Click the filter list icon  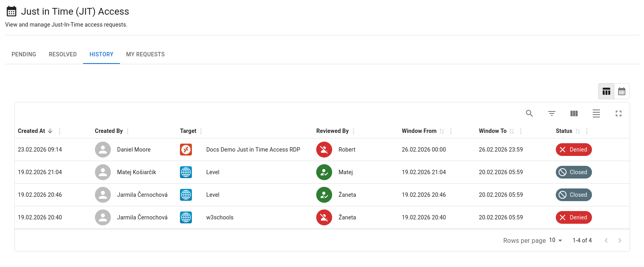coord(551,113)
